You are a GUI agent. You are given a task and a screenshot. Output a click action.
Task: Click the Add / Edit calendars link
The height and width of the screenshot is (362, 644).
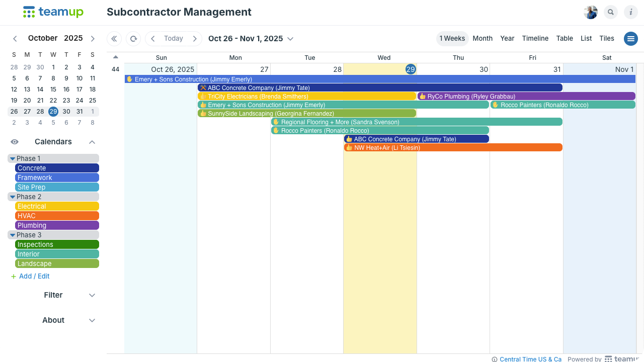[34, 276]
